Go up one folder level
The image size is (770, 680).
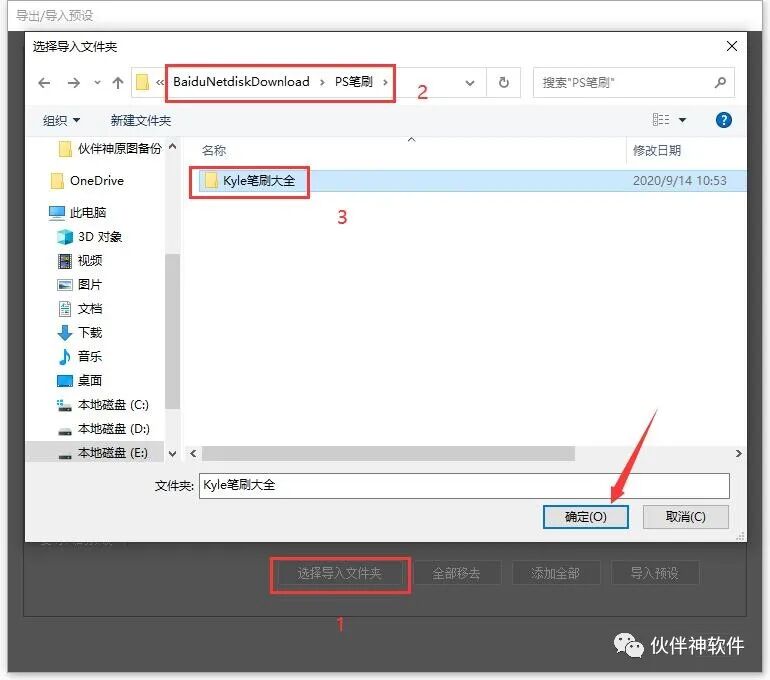[118, 83]
